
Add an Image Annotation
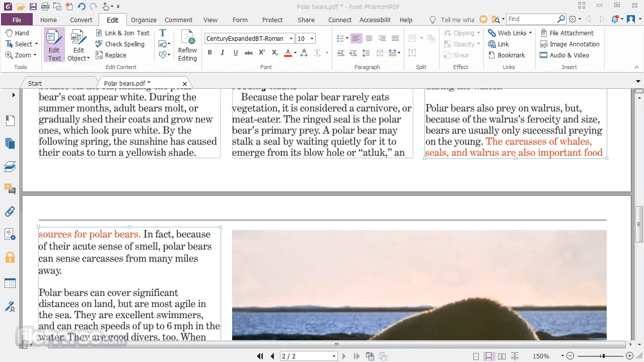pos(569,44)
